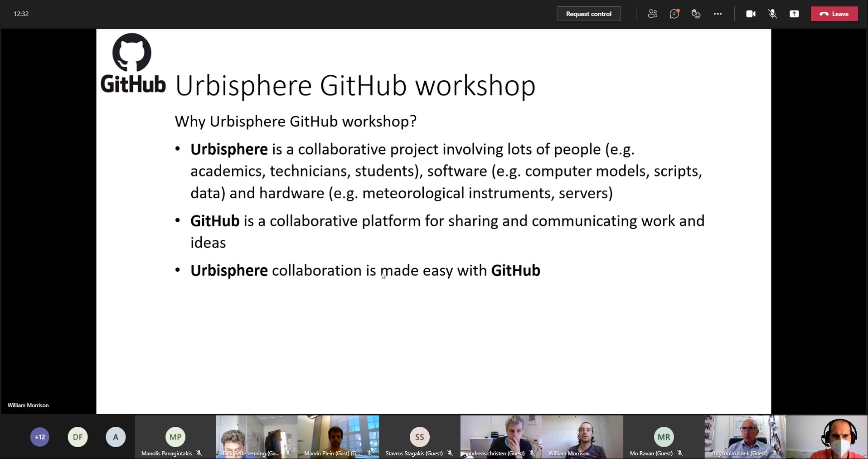Select Stavros Stagakis participant tile
Screen dimensions: 868x459
point(420,437)
